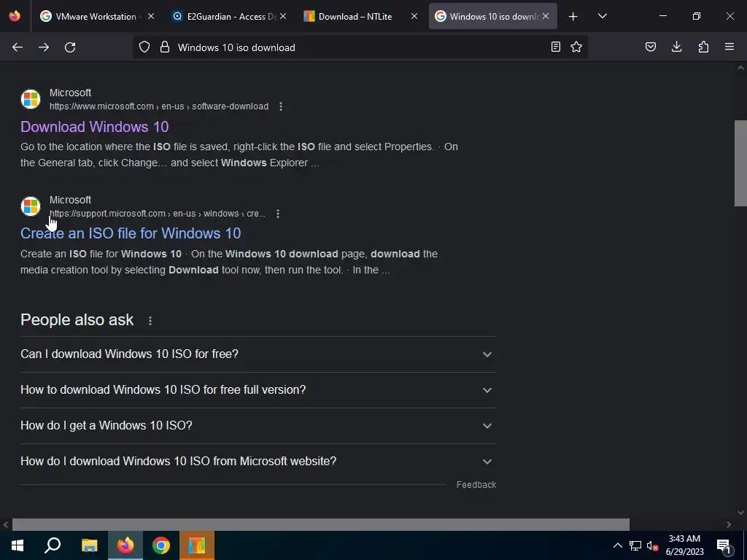Close the Download – NTLite tab
Image resolution: width=747 pixels, height=560 pixels.
414,16
